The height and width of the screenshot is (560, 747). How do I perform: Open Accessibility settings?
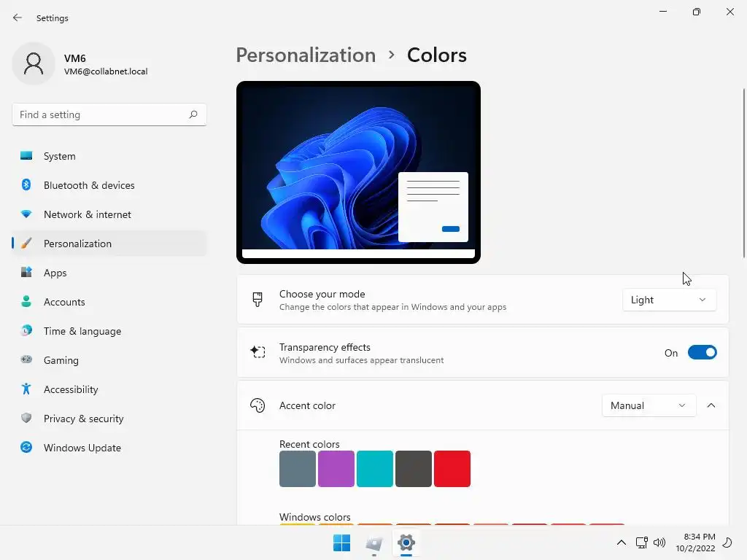click(x=109, y=389)
